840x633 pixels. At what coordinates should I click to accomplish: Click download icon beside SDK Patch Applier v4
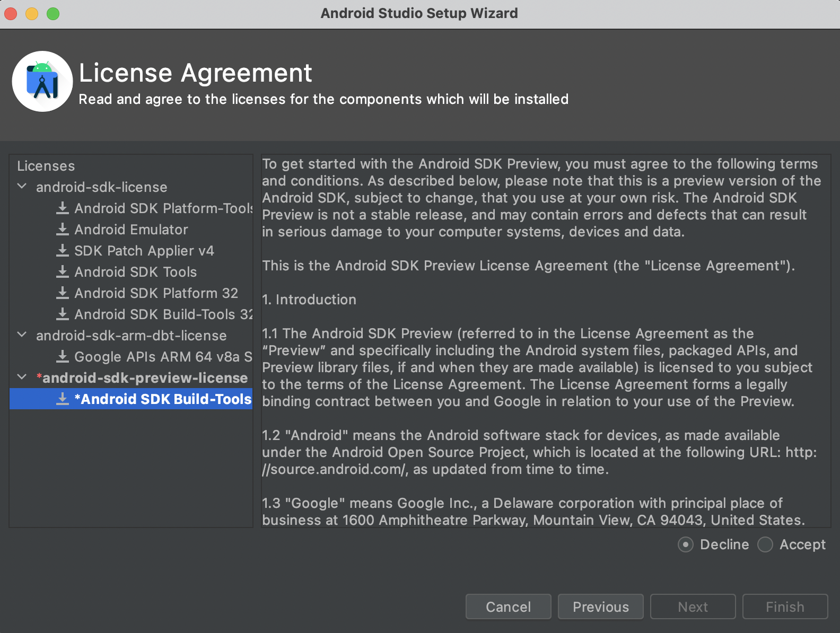pyautogui.click(x=63, y=250)
